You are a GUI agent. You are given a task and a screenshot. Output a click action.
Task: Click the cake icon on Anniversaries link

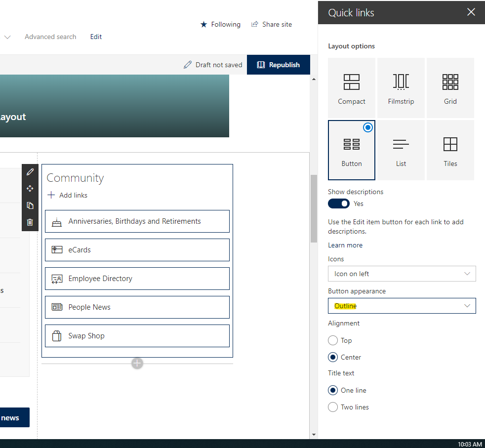(x=57, y=222)
